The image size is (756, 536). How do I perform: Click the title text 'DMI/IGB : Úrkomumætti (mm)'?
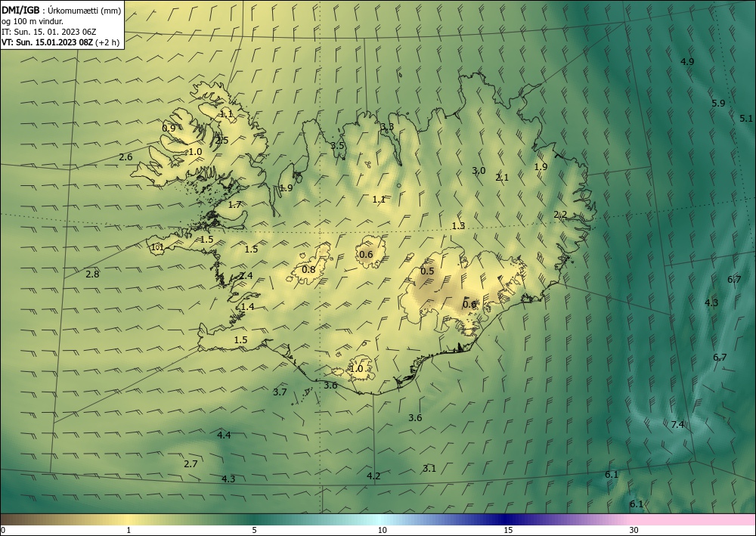click(x=61, y=11)
